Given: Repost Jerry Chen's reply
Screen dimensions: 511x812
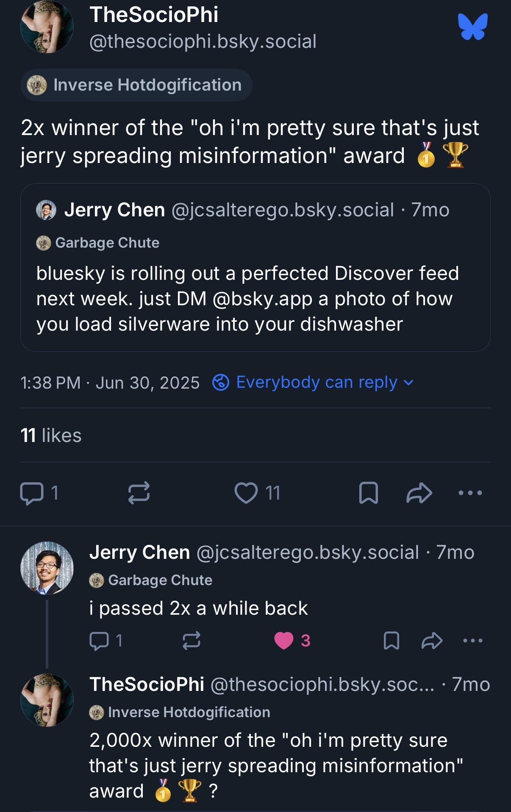Looking at the screenshot, I should tap(191, 641).
